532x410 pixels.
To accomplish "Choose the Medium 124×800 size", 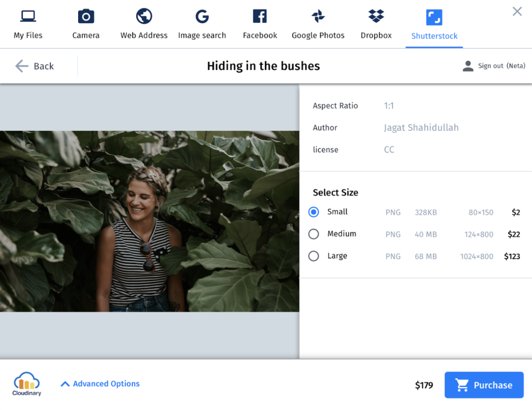I will tap(314, 234).
